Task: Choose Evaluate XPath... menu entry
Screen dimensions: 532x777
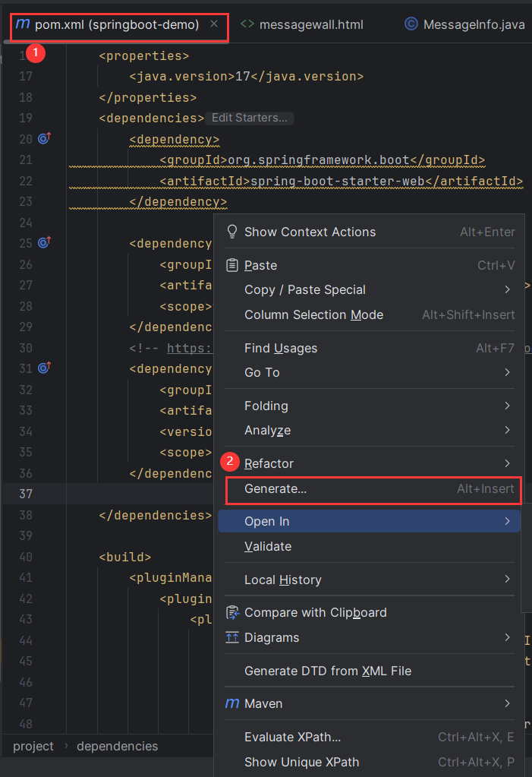Action: coord(369,737)
